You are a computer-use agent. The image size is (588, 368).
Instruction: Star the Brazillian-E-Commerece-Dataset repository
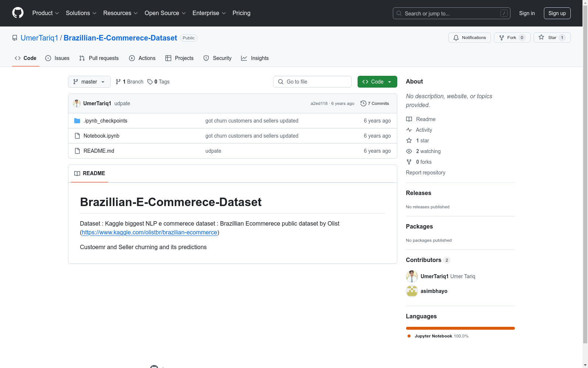[x=552, y=38]
